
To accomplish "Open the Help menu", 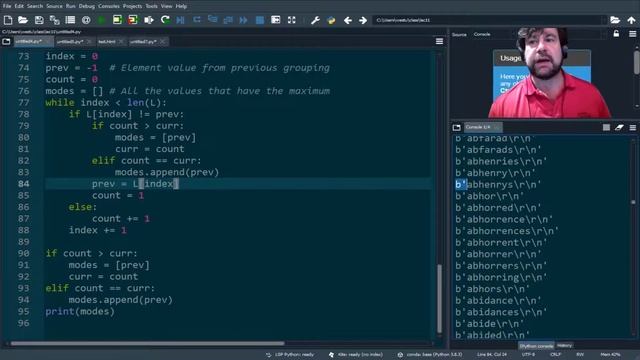I will pyautogui.click(x=181, y=6).
